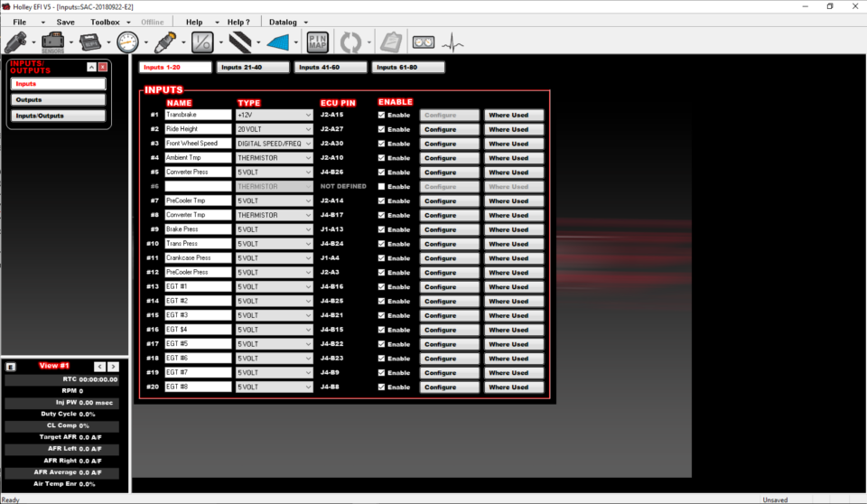Switch to Inputs 21-40 tab

click(x=253, y=67)
